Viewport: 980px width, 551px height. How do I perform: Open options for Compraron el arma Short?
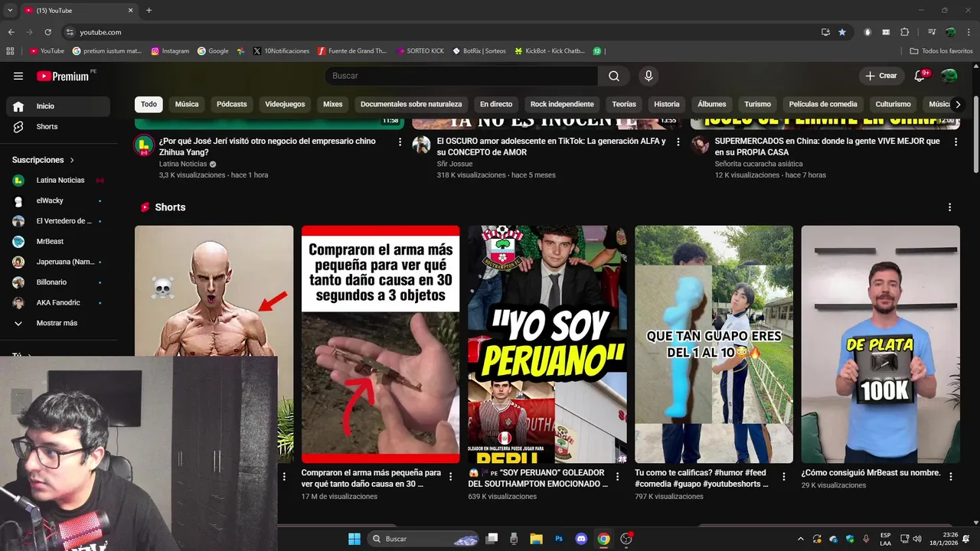point(451,476)
